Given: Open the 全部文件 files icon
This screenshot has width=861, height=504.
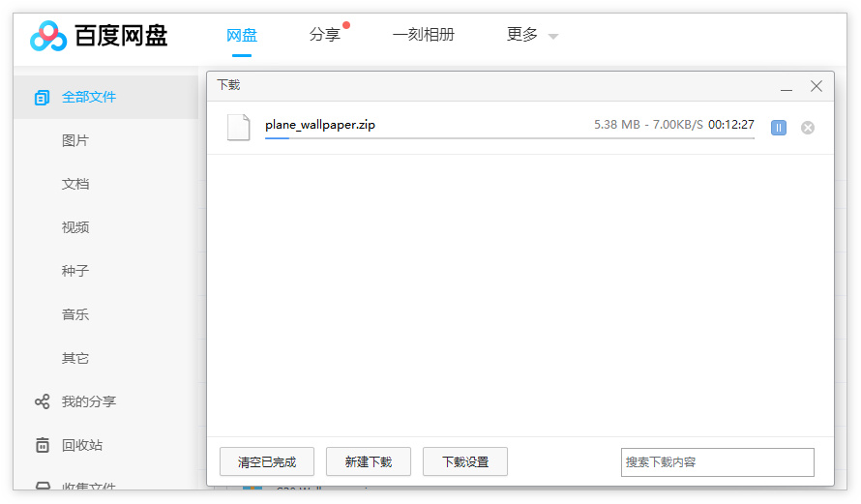Looking at the screenshot, I should (42, 98).
